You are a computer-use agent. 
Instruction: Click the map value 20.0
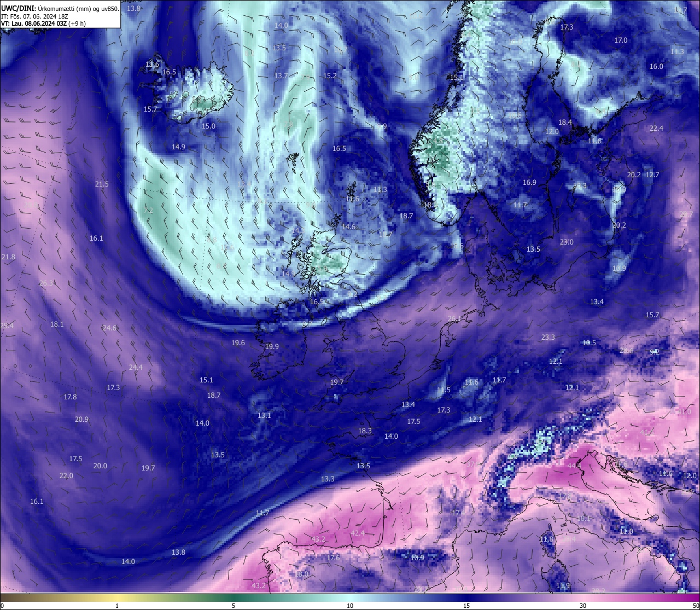coord(100,466)
